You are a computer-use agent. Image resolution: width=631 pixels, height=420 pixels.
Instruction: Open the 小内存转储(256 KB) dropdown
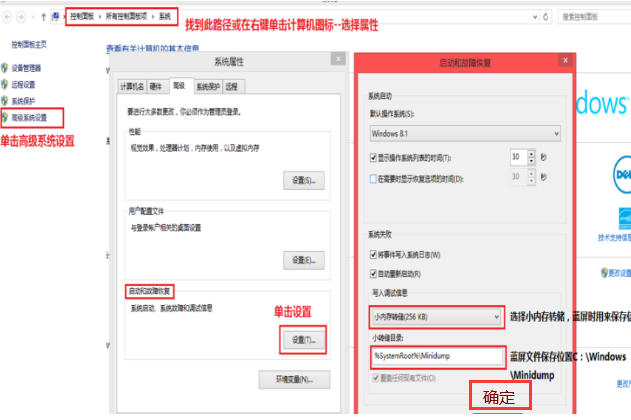click(x=437, y=317)
